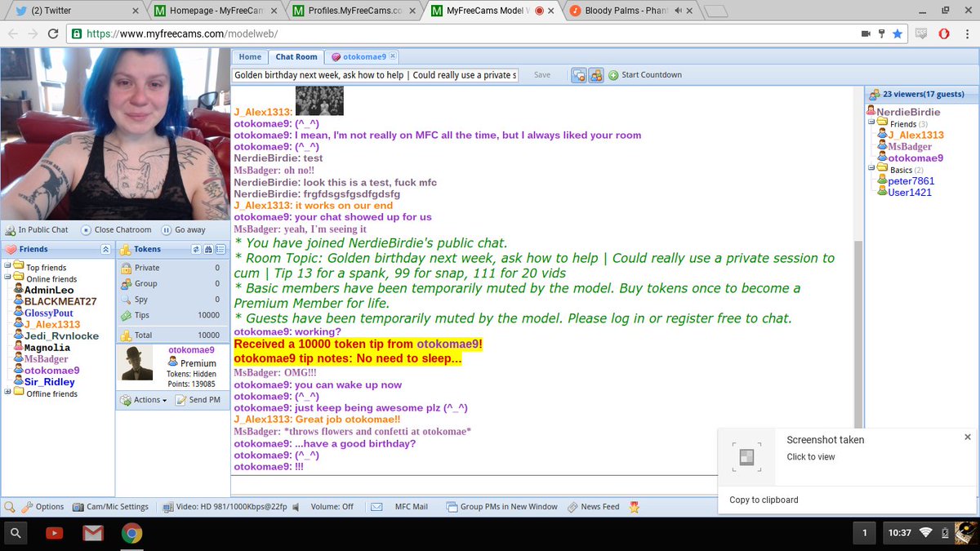The width and height of the screenshot is (980, 551).
Task: Toggle Group PMs in New Window
Action: (x=503, y=507)
